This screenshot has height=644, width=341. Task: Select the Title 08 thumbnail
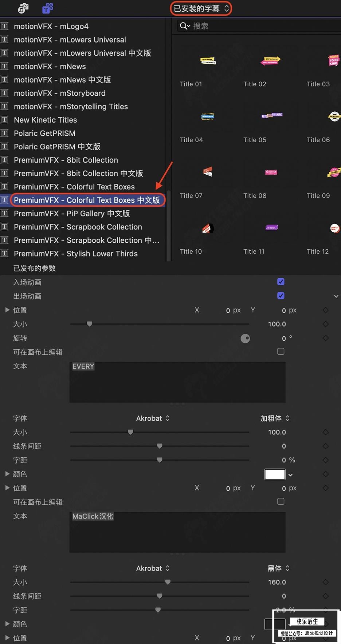[x=271, y=172]
